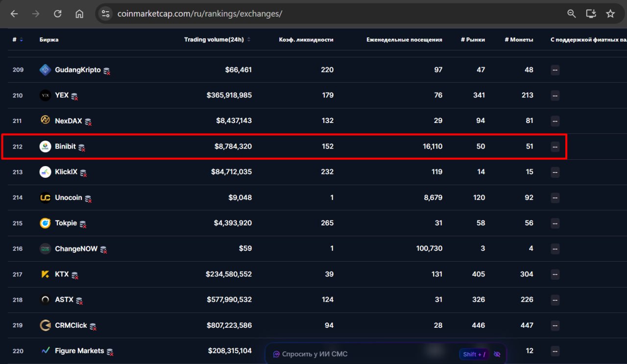Click the YEX exchange logo
627x364 pixels.
point(45,96)
